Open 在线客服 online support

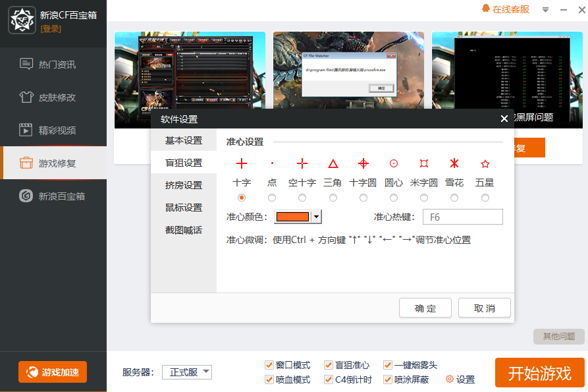tap(506, 9)
